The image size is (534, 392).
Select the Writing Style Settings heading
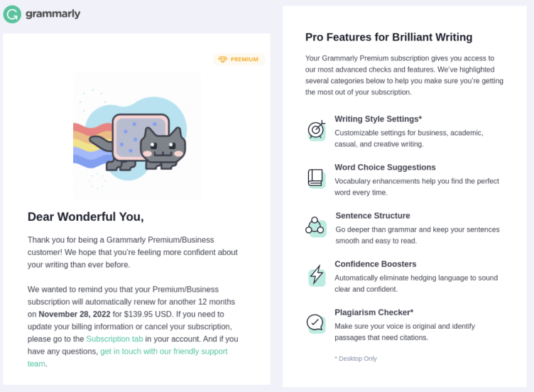[x=378, y=119]
